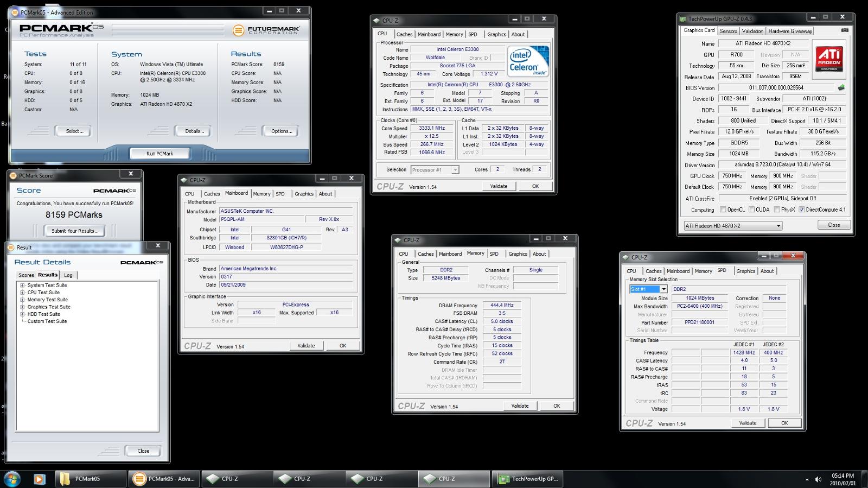Screen dimensions: 868x488
Task: Open the Scores tab in Result Details
Action: tap(26, 275)
